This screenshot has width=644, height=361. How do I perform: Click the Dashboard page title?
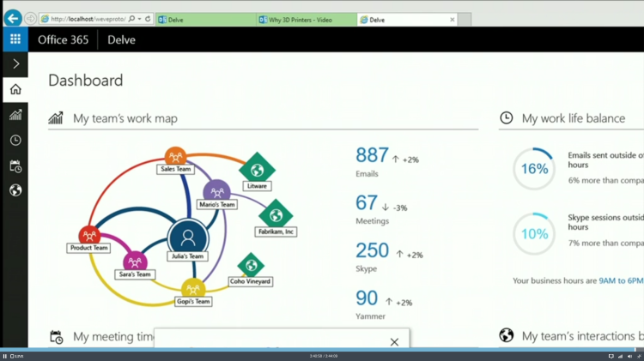[85, 81]
